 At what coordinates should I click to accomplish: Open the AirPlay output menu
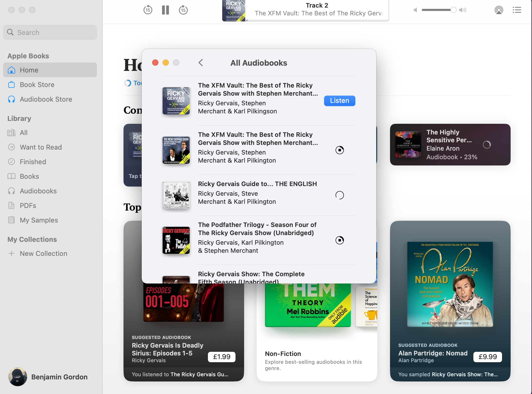[499, 10]
